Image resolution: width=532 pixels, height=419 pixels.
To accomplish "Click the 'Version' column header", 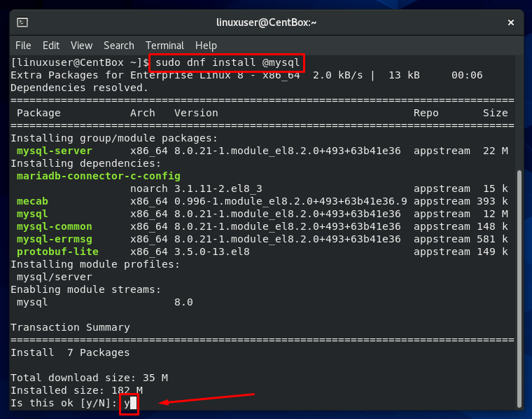I will (x=196, y=113).
